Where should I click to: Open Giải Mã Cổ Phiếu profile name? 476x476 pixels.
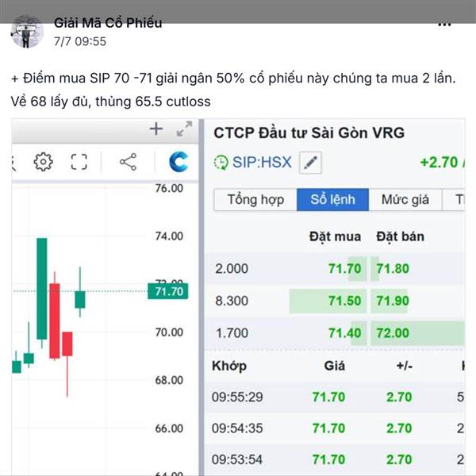pyautogui.click(x=108, y=23)
